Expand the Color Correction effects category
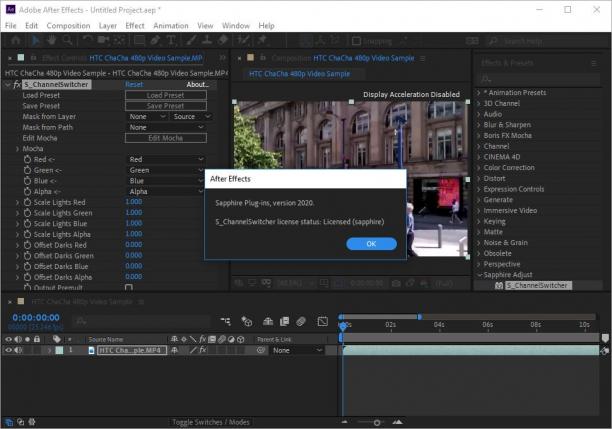 (479, 167)
